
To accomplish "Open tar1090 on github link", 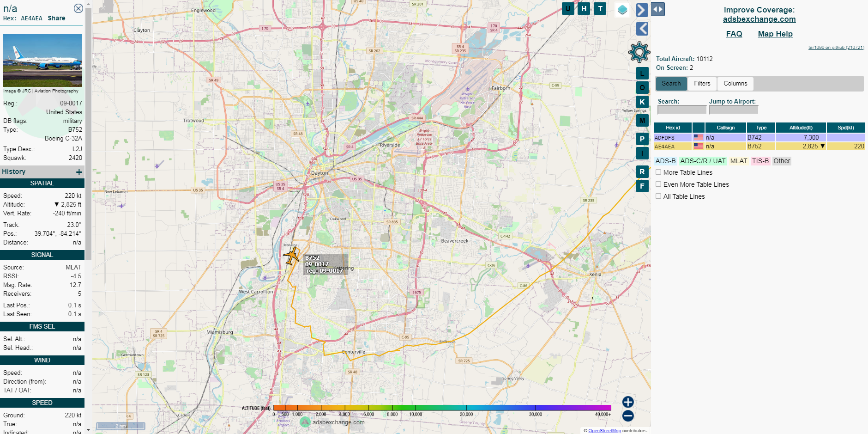I will coord(836,47).
